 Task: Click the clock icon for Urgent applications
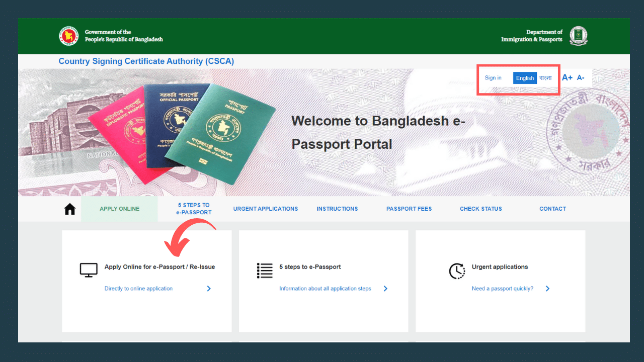click(x=457, y=271)
